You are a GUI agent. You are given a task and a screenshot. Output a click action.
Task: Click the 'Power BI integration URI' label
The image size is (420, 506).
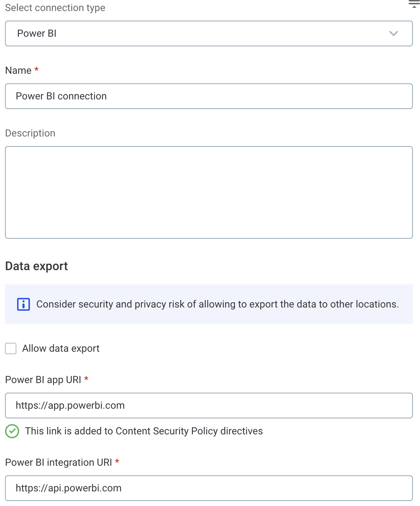58,463
